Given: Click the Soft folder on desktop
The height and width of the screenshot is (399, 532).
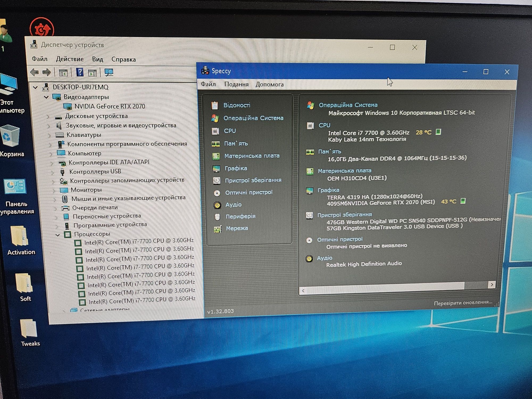Looking at the screenshot, I should pyautogui.click(x=24, y=287).
